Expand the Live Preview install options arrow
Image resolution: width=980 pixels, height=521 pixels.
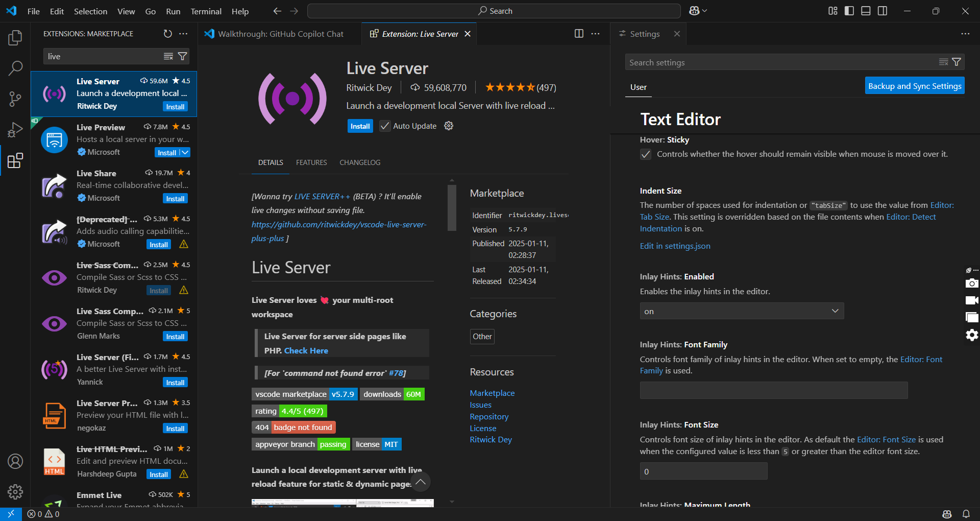coord(185,153)
